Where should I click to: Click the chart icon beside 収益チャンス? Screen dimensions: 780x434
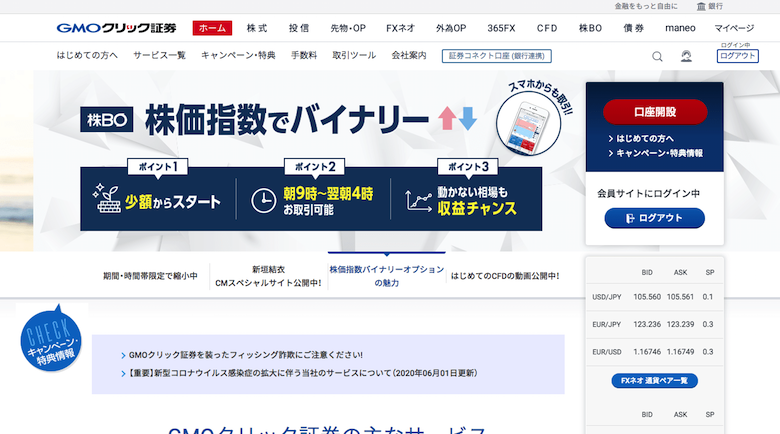(x=419, y=199)
